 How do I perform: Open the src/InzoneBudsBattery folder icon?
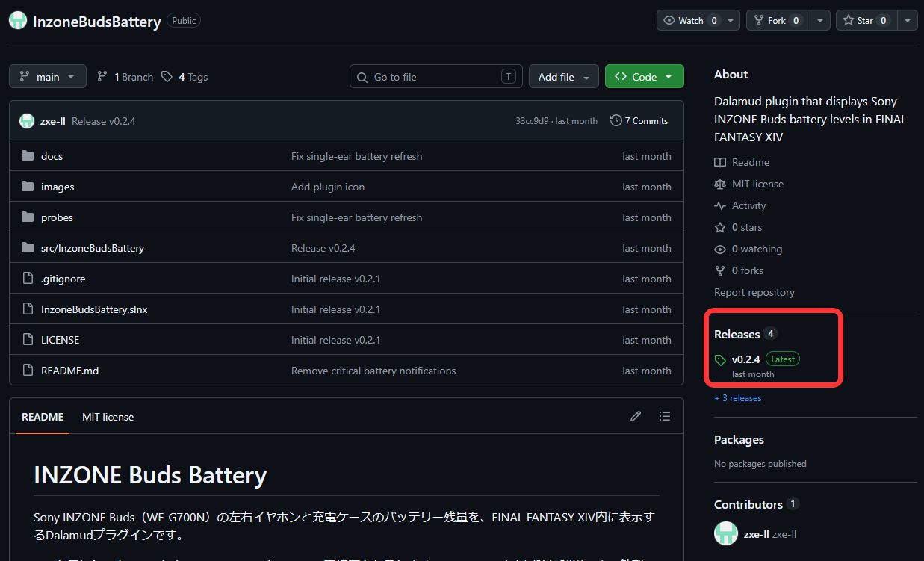tap(28, 248)
